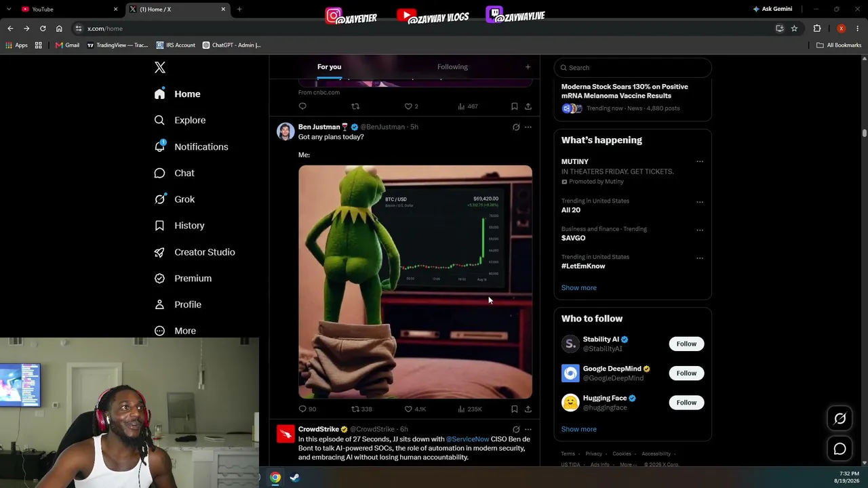
Task: Like Ben Justman's post with 4.1K likes
Action: pos(415,409)
